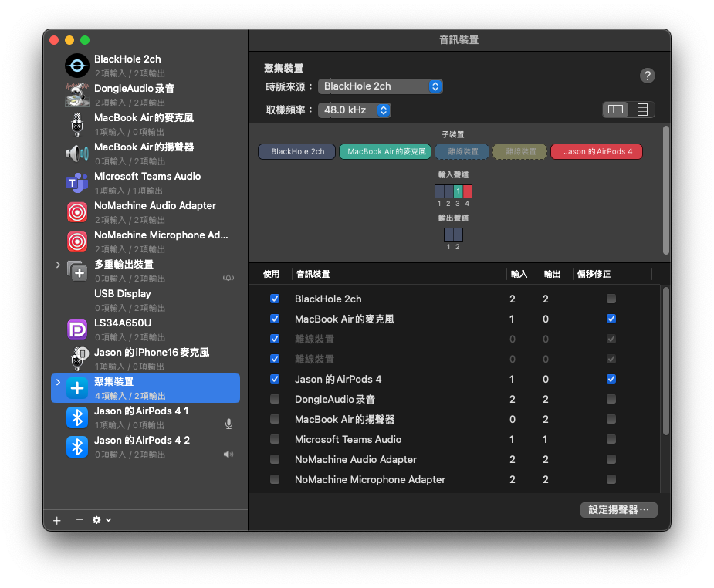
Task: Switch to list layout view icon
Action: pyautogui.click(x=642, y=110)
